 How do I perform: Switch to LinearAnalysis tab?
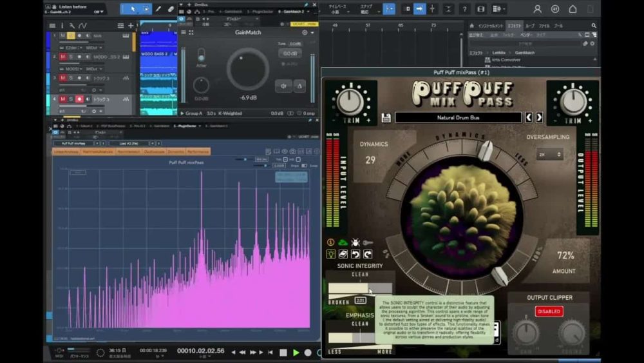point(66,152)
